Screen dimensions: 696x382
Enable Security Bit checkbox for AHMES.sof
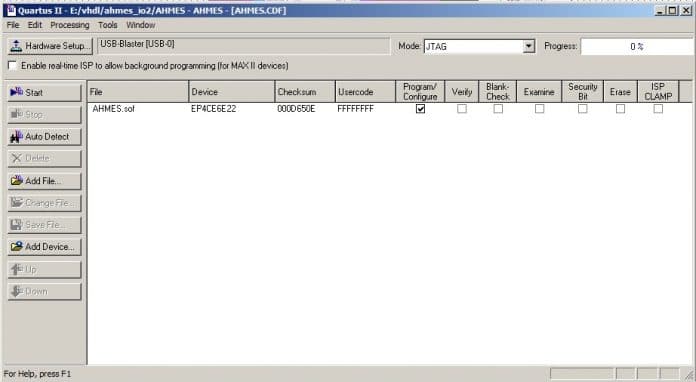point(582,109)
